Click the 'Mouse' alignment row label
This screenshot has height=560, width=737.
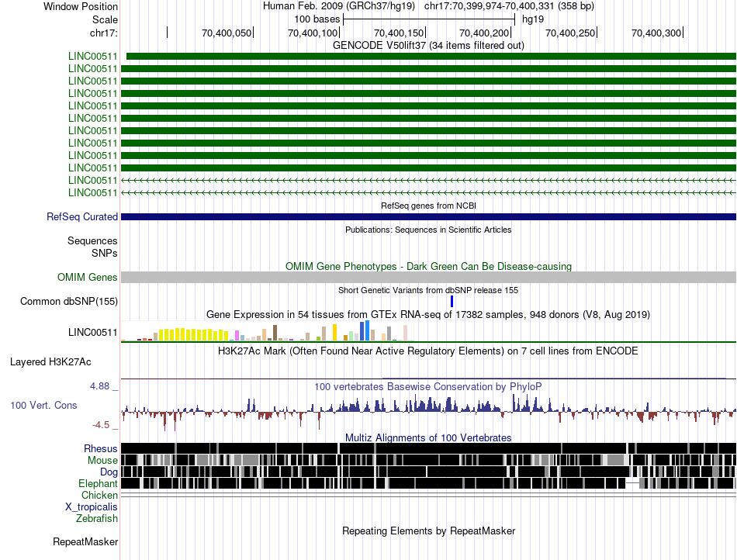(x=102, y=461)
